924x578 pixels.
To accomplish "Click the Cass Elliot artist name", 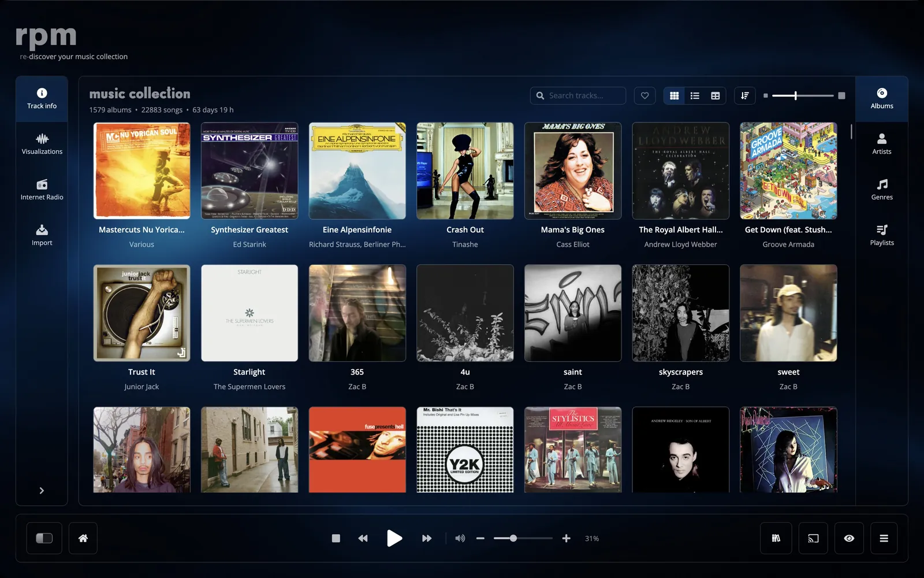I will 573,244.
